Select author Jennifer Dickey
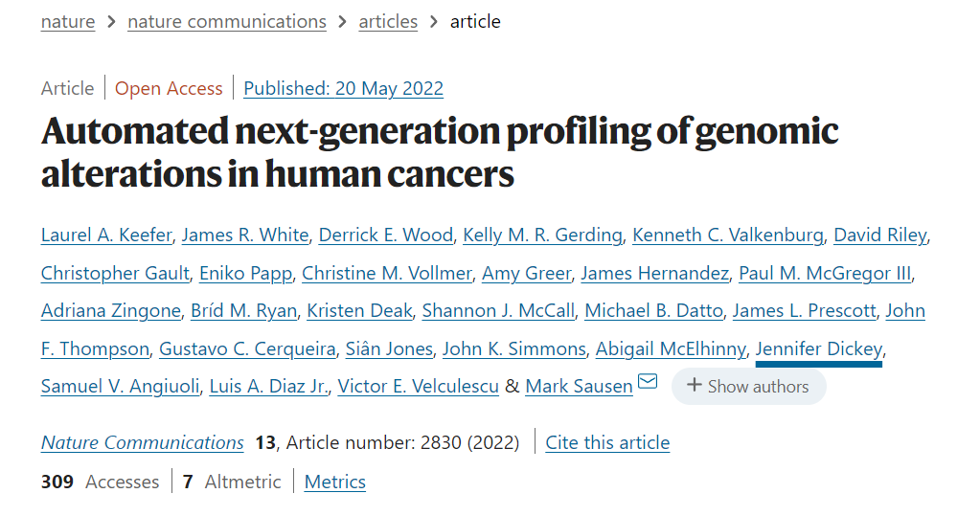Viewport: 980px width, 516px height. click(819, 348)
